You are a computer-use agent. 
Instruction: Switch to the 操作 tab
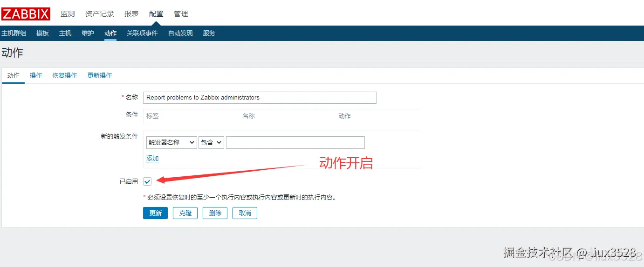tap(36, 75)
